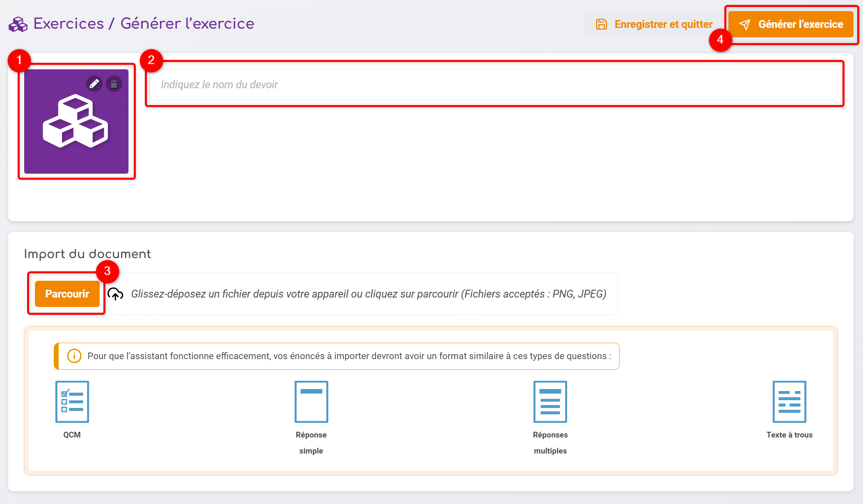
Task: Click the floppy disk save icon
Action: point(602,24)
